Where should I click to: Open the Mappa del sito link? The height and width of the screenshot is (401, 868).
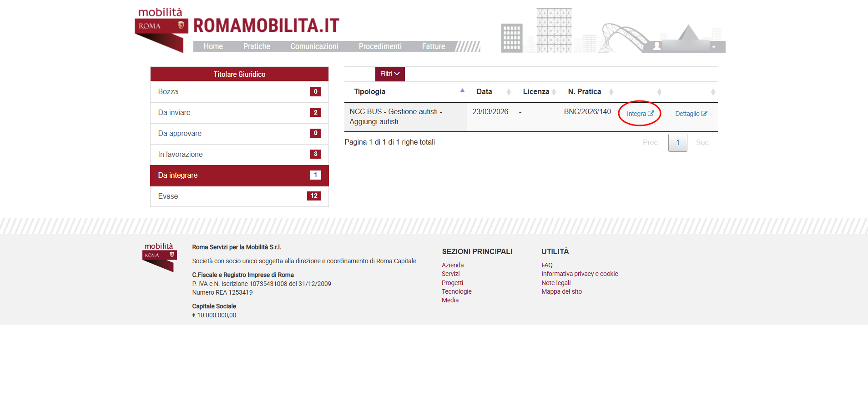561,291
